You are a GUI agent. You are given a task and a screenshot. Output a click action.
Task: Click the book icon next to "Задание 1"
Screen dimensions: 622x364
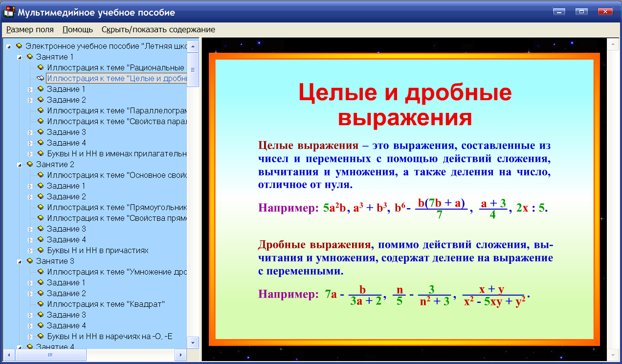(x=40, y=89)
